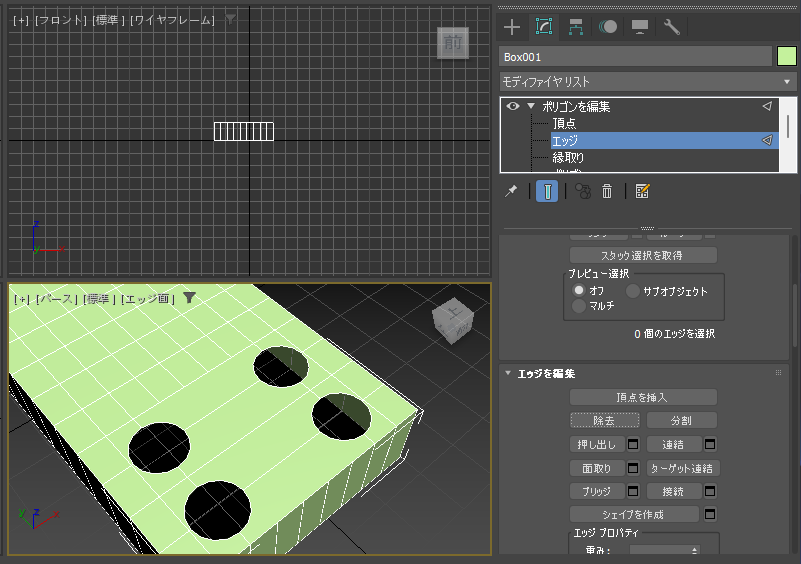Select the オフ preview radio button
801x564 pixels.
click(578, 290)
